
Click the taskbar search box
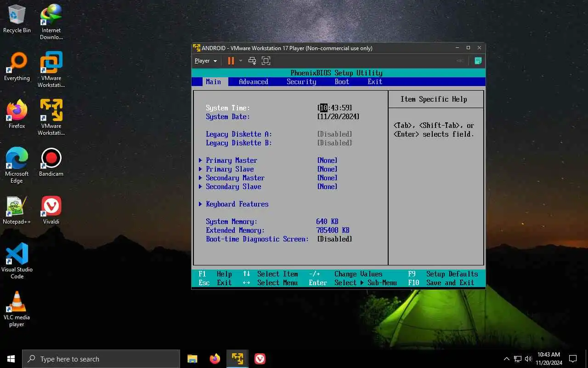[101, 359]
